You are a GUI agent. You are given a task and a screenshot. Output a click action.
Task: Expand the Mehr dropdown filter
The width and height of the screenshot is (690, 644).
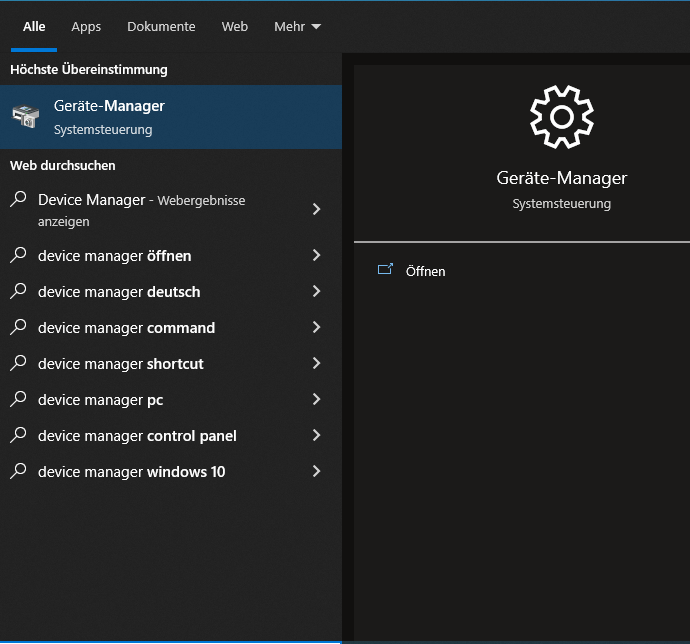click(x=297, y=27)
